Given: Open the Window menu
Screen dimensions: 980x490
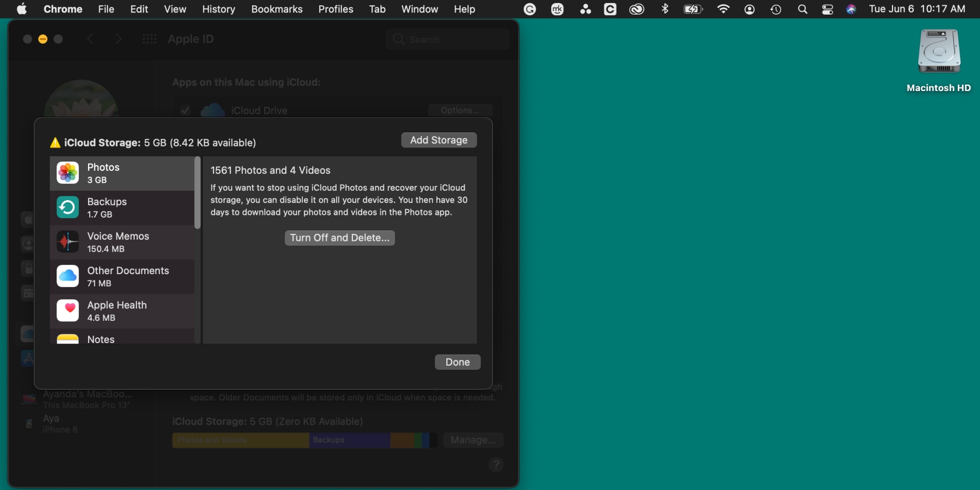Looking at the screenshot, I should (419, 9).
